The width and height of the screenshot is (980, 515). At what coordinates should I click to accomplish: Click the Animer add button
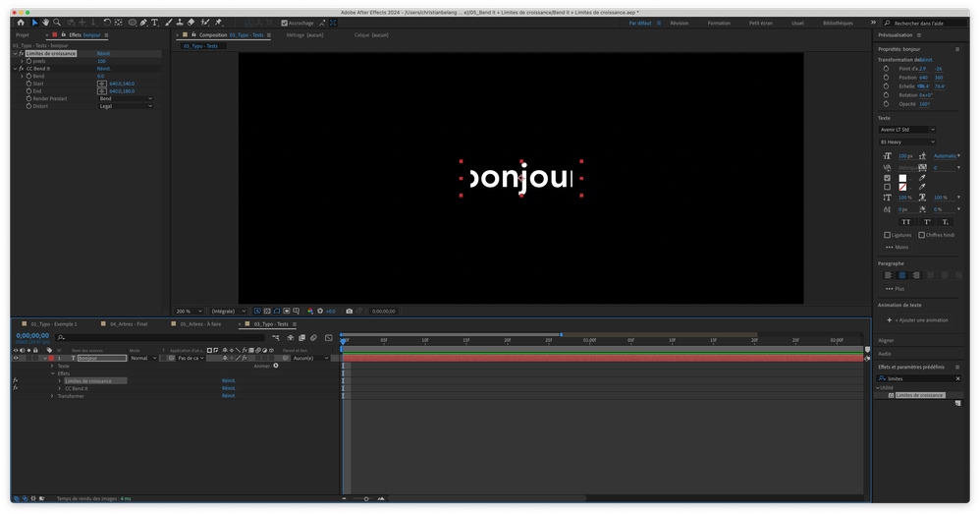pyautogui.click(x=276, y=366)
